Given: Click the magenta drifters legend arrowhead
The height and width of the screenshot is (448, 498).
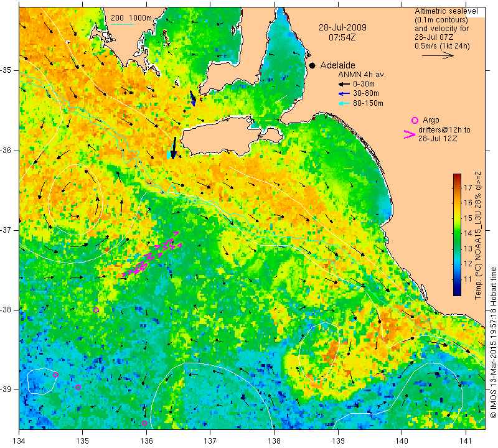Looking at the screenshot, I should click(410, 134).
